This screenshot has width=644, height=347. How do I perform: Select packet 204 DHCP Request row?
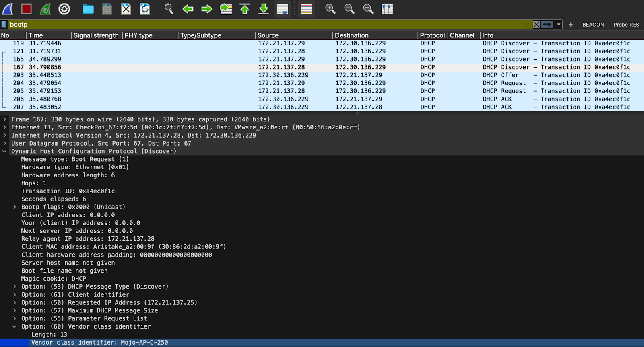click(322, 83)
